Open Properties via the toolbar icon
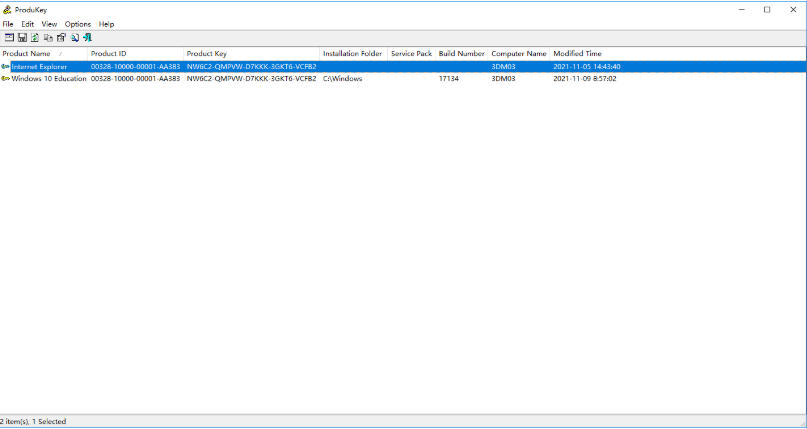 pos(61,37)
